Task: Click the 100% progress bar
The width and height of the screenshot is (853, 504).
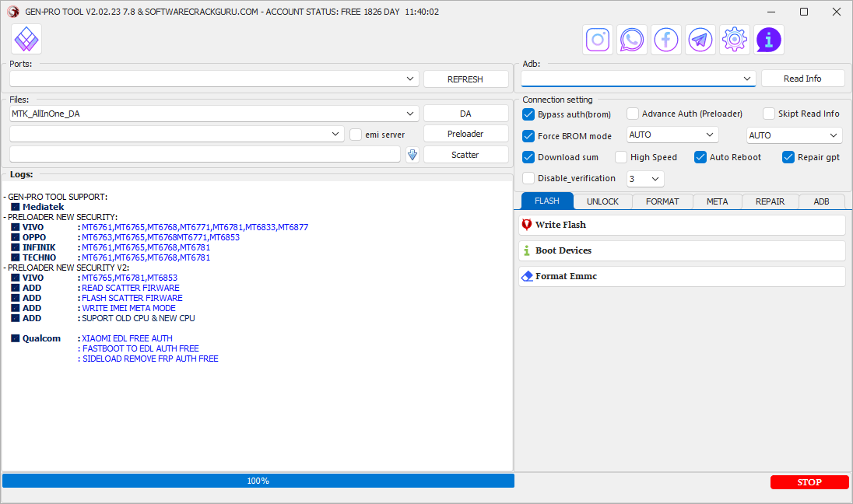Action: (258, 481)
